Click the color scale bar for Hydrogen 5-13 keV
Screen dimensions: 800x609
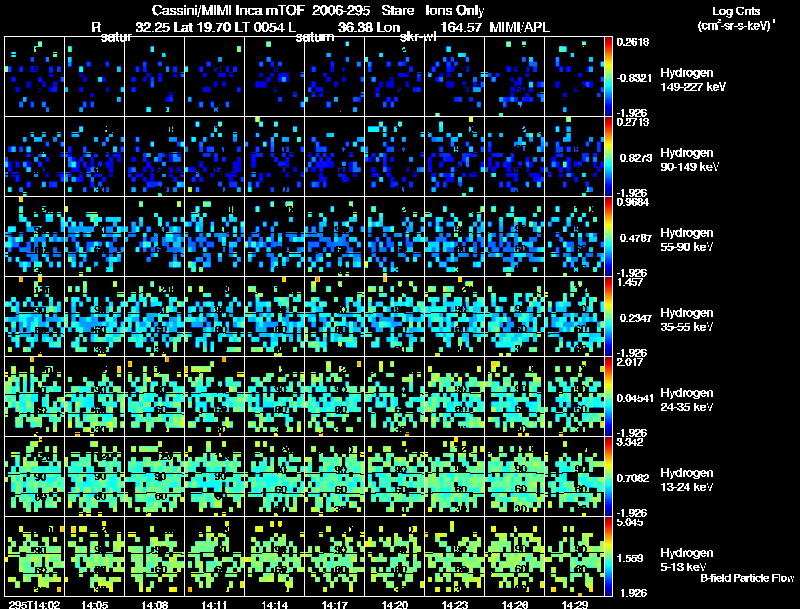(x=608, y=557)
